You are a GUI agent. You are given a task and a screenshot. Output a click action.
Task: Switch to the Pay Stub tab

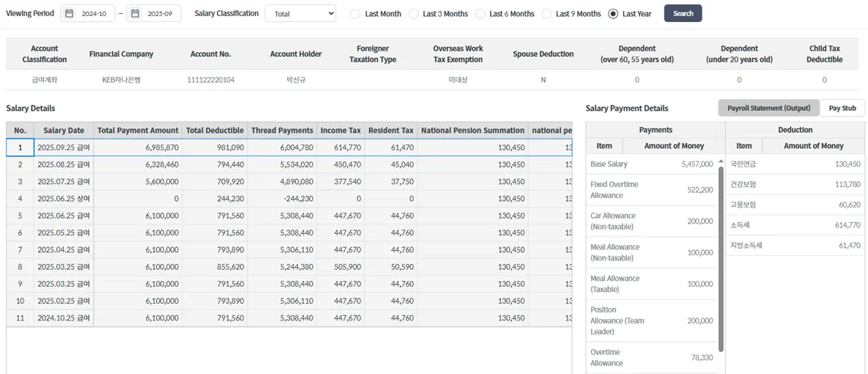(842, 109)
